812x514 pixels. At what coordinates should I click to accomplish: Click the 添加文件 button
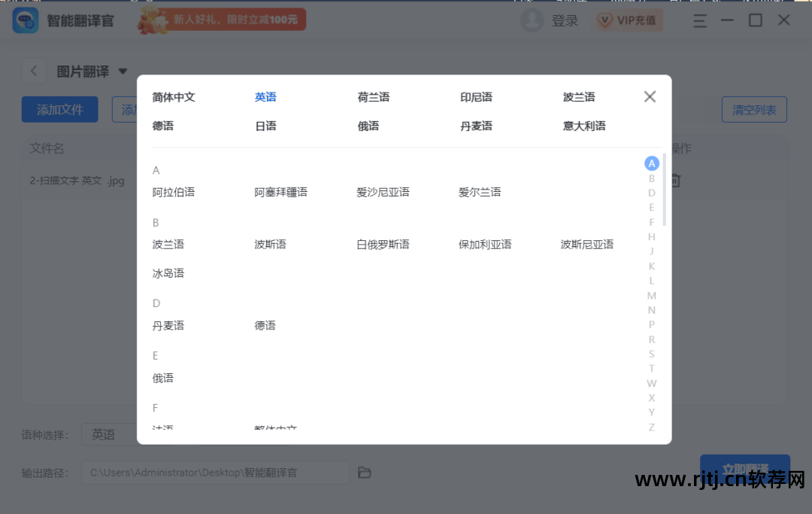coord(59,109)
